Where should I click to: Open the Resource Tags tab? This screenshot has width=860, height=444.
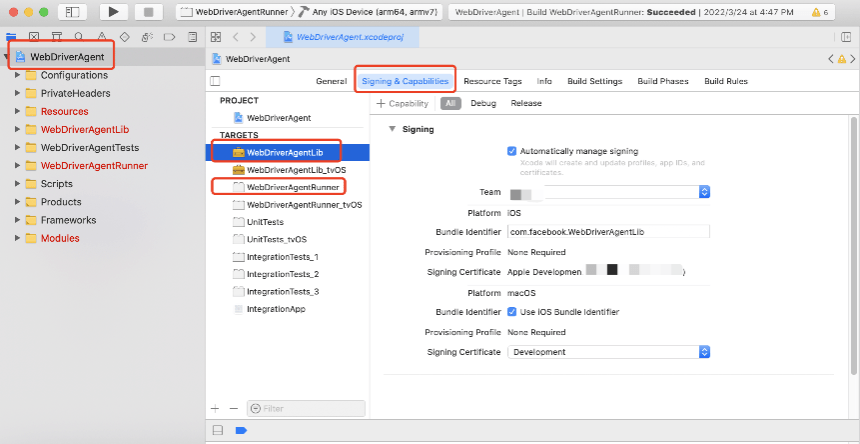493,81
